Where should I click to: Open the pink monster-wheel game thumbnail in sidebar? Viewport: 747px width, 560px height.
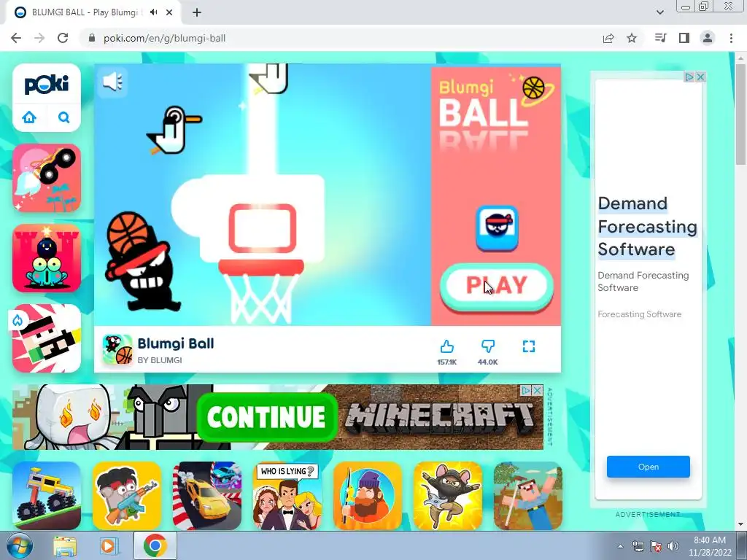click(47, 178)
